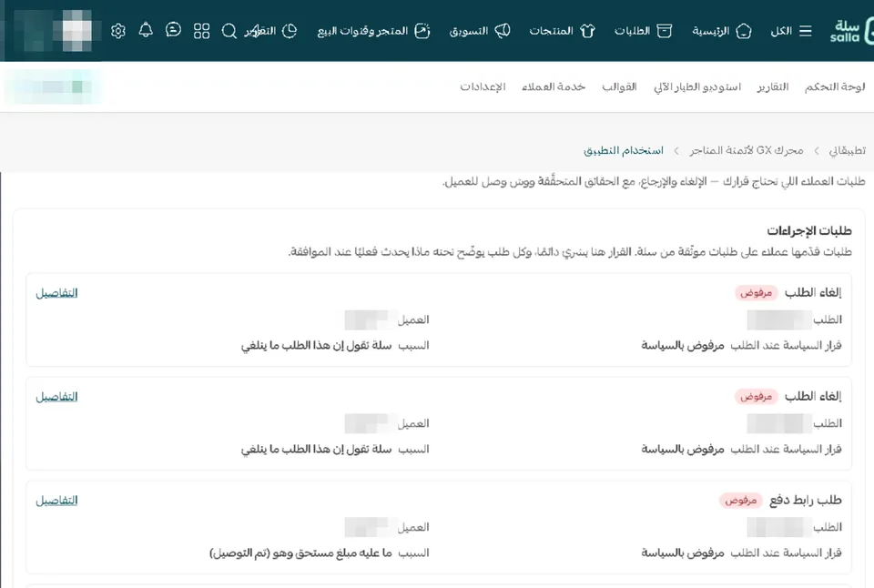The width and height of the screenshot is (874, 588).
Task: Open the chat messages icon
Action: point(173,30)
